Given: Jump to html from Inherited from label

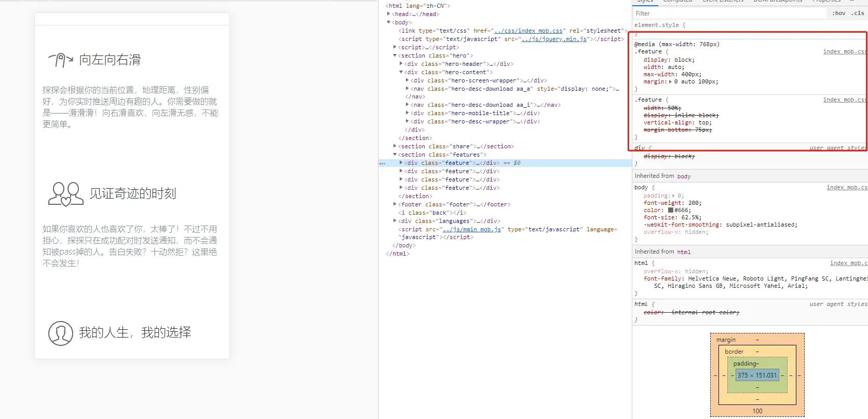Looking at the screenshot, I should pyautogui.click(x=684, y=252).
